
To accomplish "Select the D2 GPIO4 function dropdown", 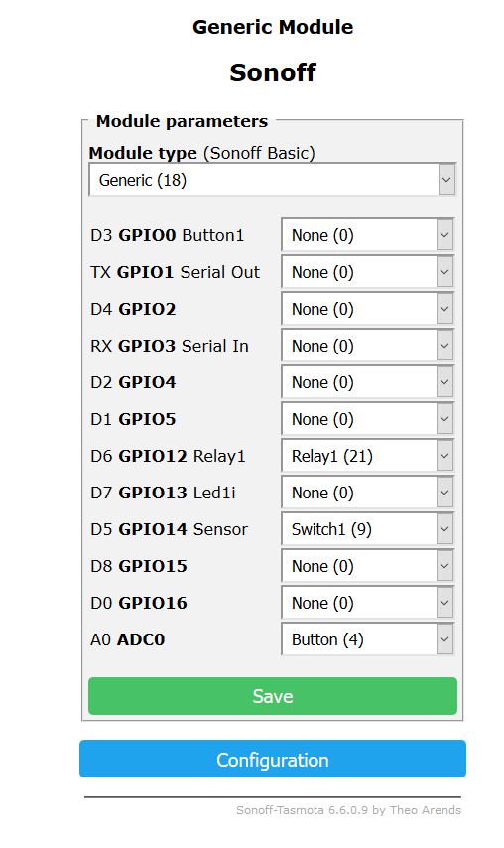I will 367,382.
